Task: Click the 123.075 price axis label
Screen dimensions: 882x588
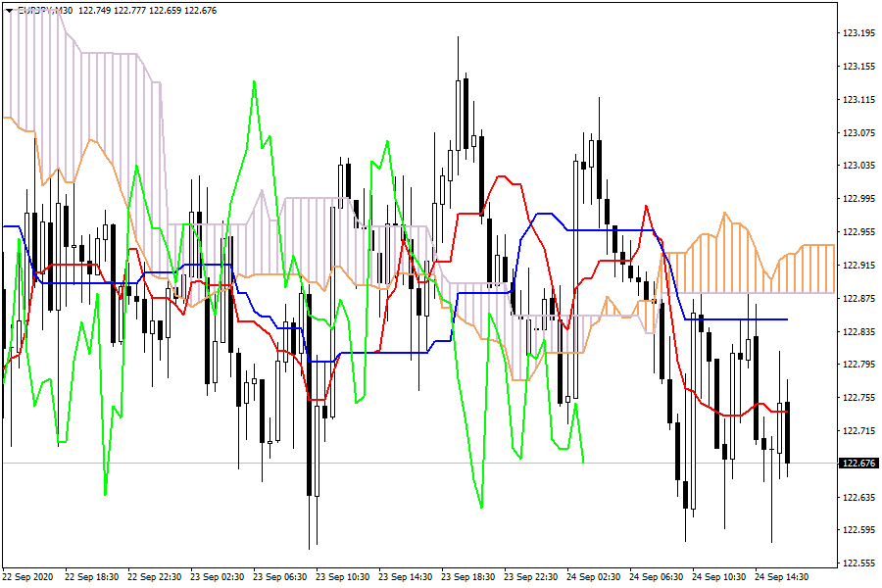Action: tap(858, 132)
